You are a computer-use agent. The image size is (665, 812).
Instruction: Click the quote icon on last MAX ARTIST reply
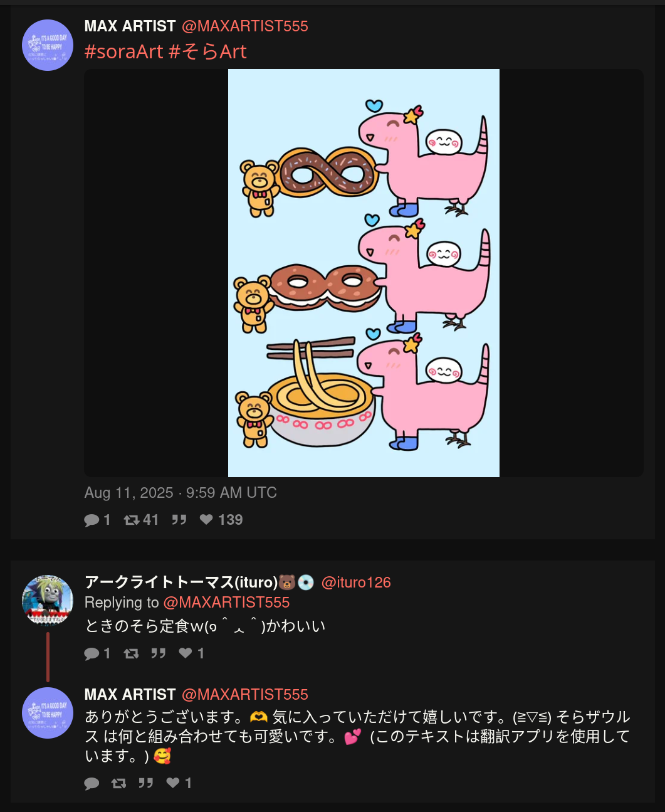146,783
